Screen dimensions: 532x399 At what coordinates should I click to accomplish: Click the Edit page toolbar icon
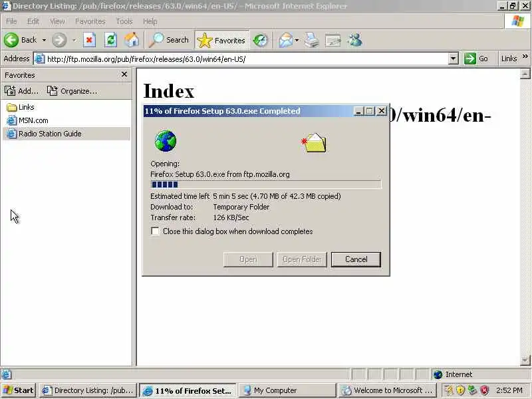(x=333, y=41)
